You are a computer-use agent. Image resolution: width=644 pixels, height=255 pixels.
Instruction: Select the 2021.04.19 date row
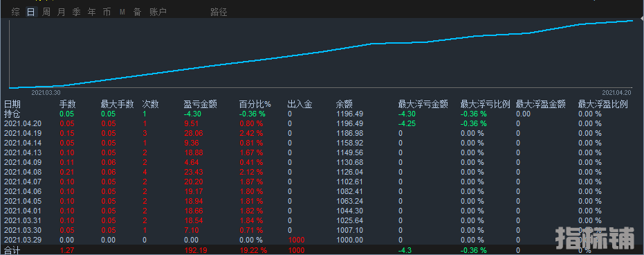(322, 133)
